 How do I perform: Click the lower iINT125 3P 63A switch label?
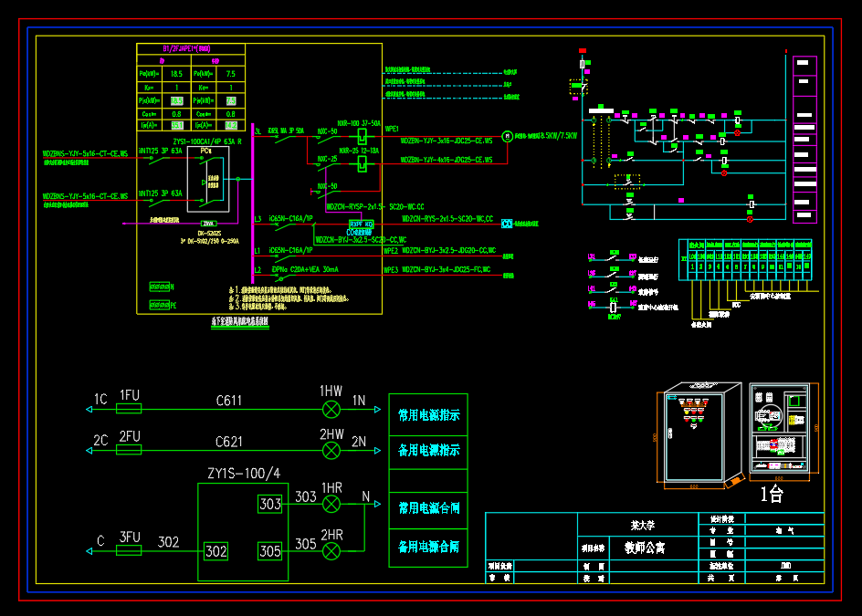[x=160, y=193]
